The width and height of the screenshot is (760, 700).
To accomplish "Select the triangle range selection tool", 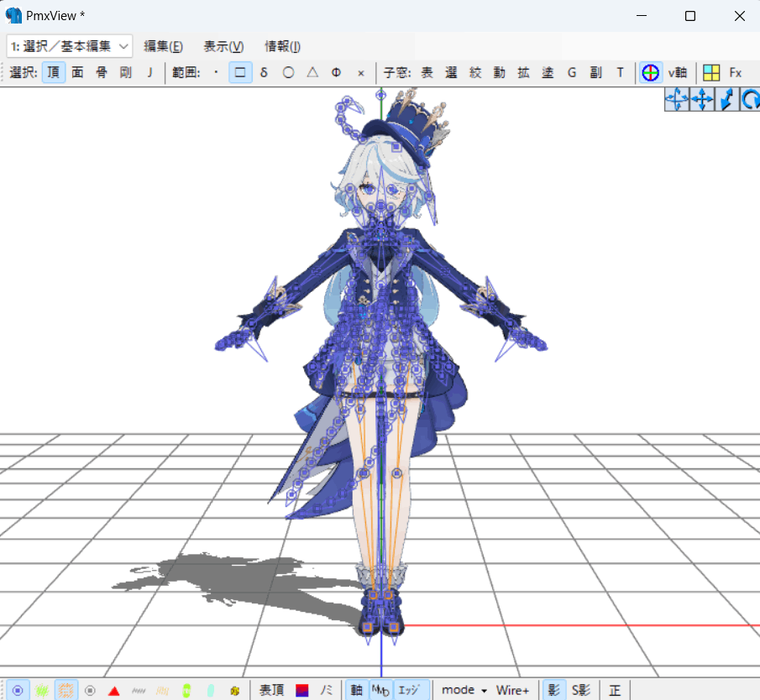I will 312,73.
